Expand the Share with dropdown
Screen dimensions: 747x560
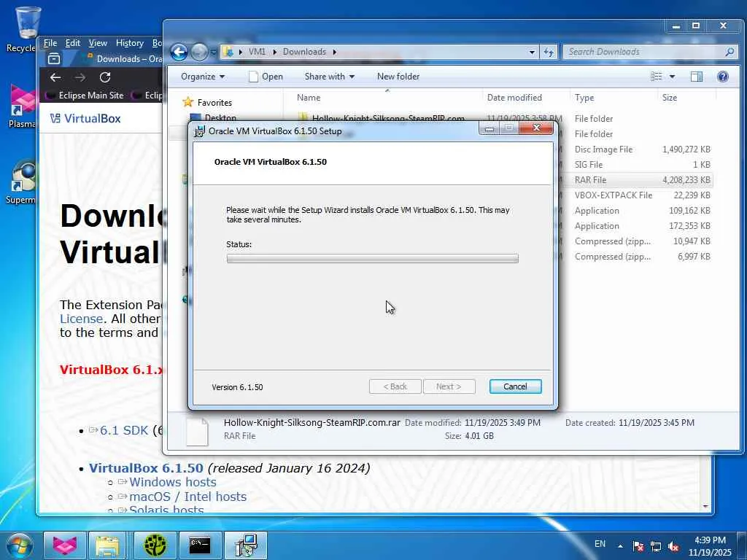[x=330, y=76]
